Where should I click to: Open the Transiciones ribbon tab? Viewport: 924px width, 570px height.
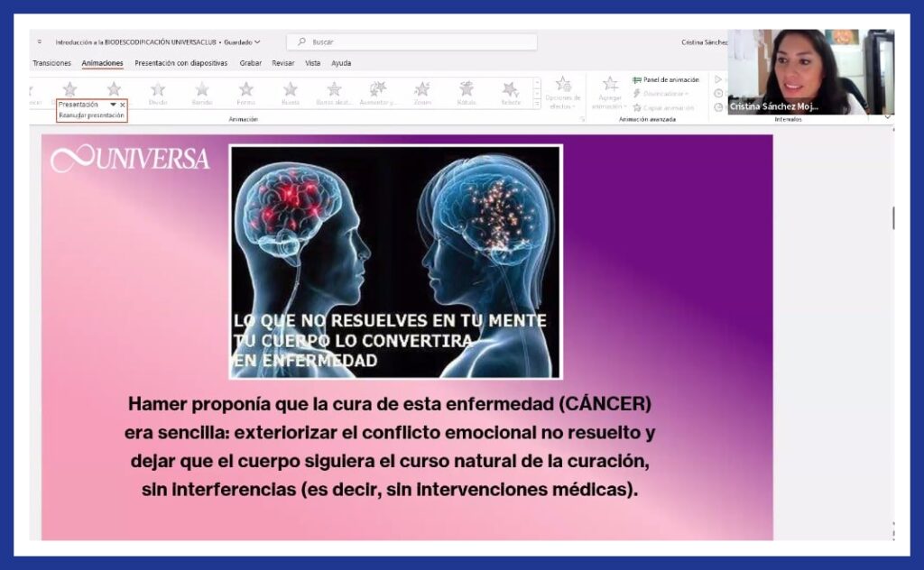pyautogui.click(x=51, y=63)
